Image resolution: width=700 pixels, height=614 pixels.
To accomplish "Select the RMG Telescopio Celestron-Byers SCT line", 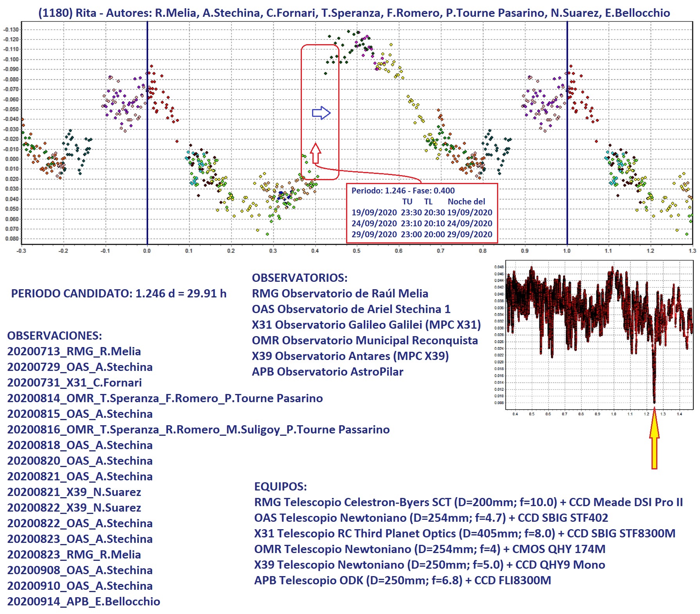I will (468, 502).
